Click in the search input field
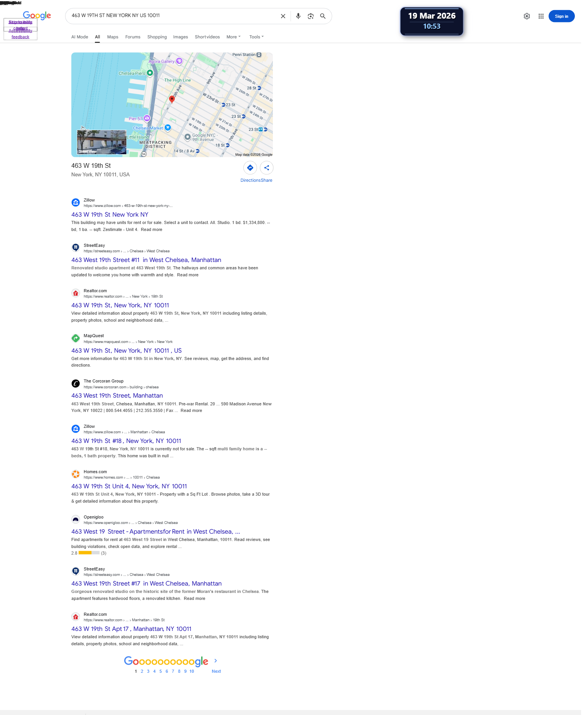The width and height of the screenshot is (588, 715). [172, 16]
